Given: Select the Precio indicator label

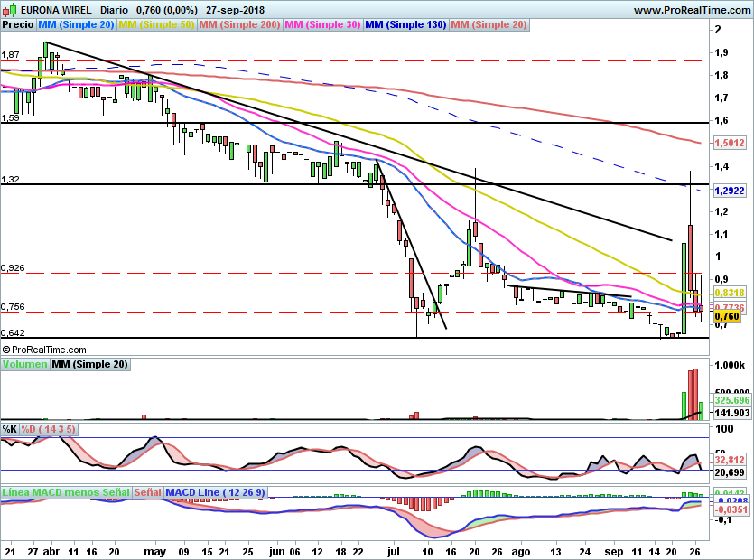Looking at the screenshot, I should tap(18, 25).
